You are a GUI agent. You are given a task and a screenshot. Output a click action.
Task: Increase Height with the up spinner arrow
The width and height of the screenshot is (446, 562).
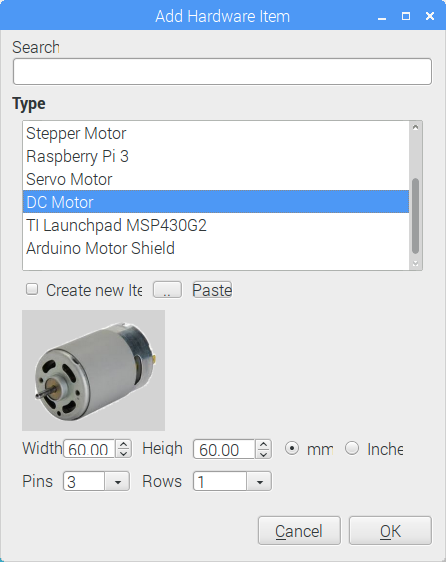click(264, 444)
